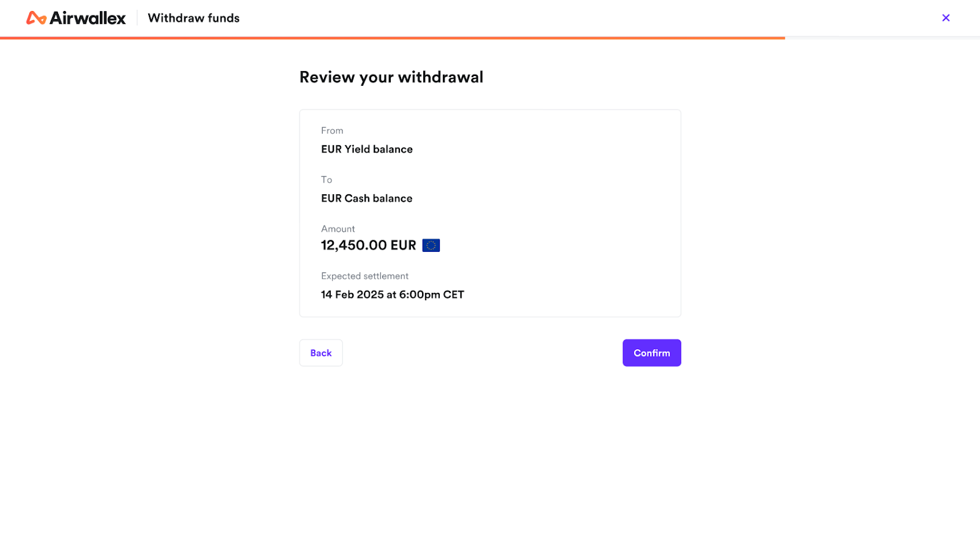The height and width of the screenshot is (535, 980).
Task: Click the Expected settlement label
Action: (x=364, y=276)
